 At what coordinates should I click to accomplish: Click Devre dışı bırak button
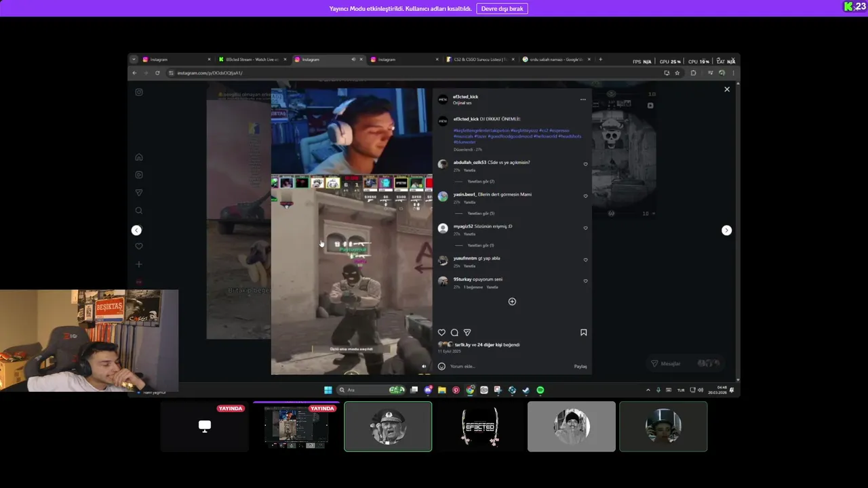[x=502, y=9]
